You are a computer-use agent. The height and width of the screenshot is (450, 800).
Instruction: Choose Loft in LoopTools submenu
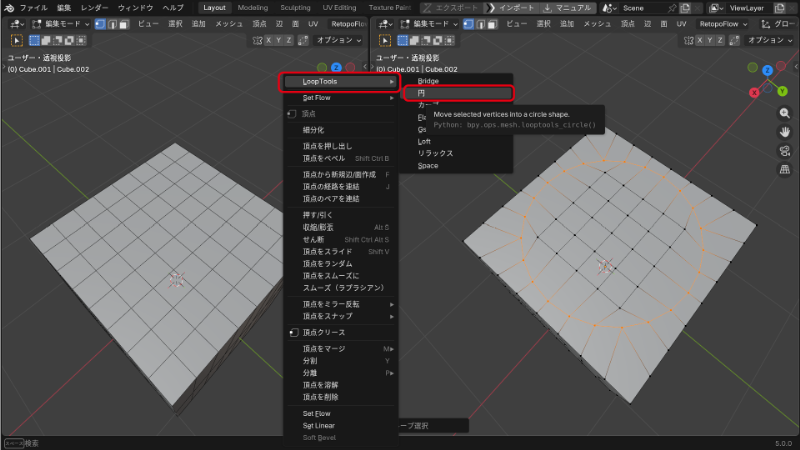[x=458, y=141]
